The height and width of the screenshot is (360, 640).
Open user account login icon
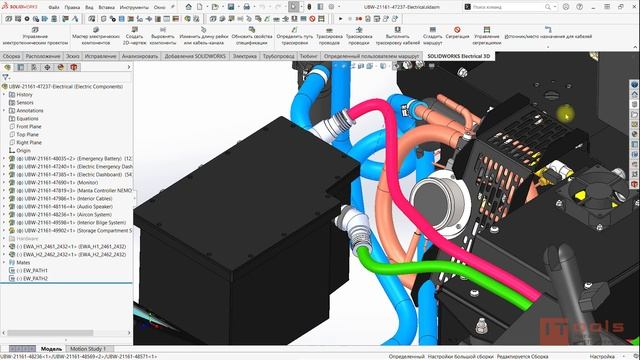pos(566,7)
